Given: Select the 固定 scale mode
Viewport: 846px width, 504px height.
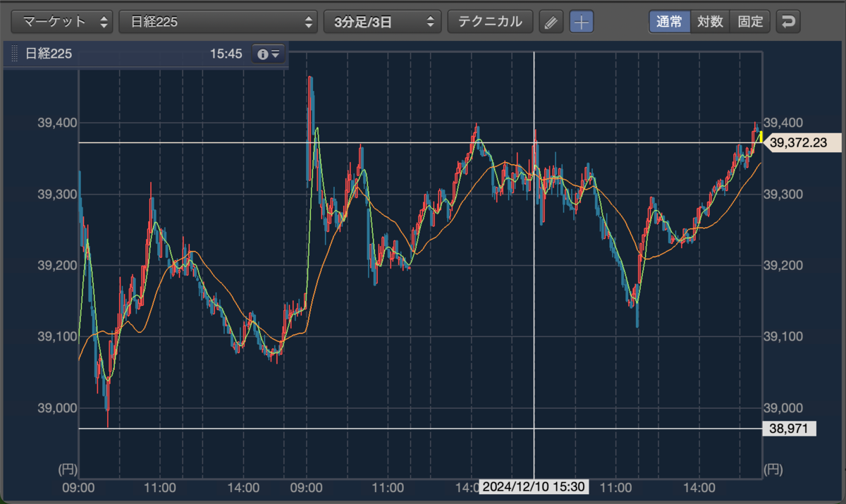Looking at the screenshot, I should point(750,21).
